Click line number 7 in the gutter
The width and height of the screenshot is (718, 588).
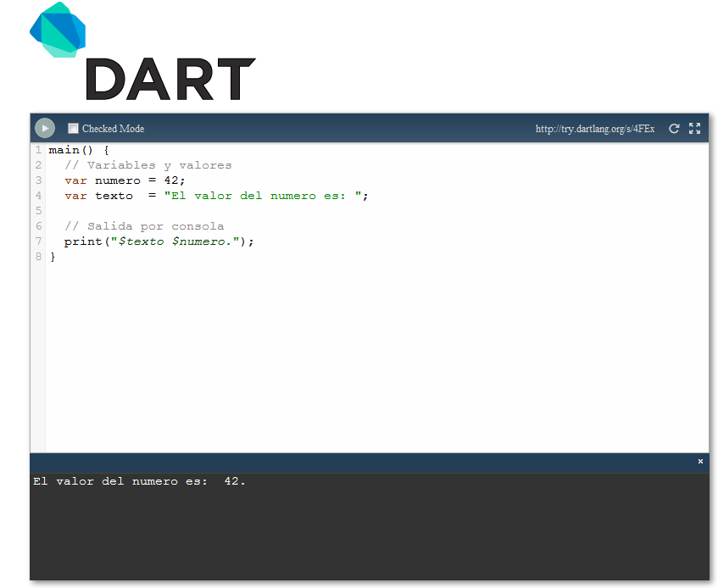tap(37, 241)
